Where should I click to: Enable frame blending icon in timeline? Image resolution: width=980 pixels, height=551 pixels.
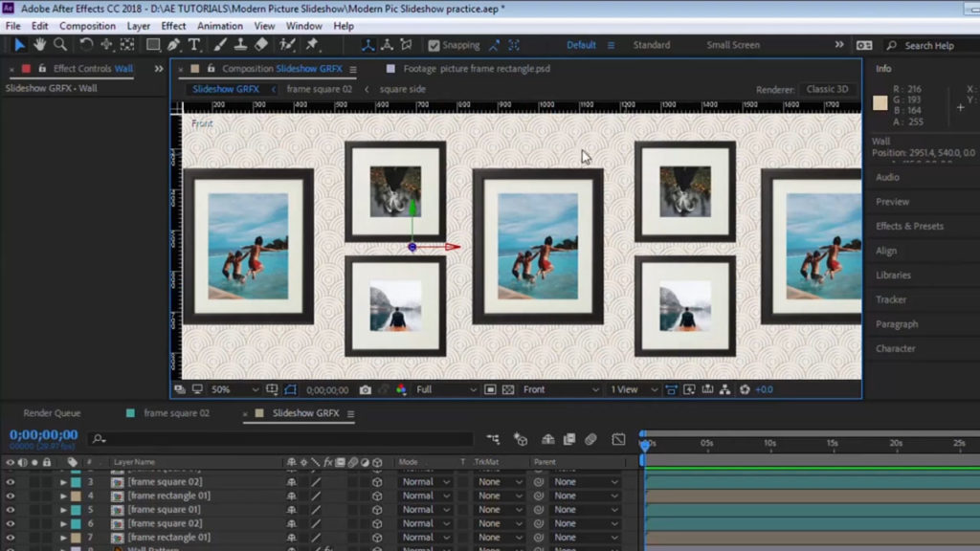(569, 440)
